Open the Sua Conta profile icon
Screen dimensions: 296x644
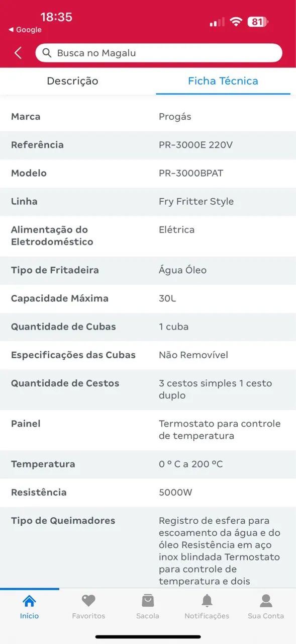tap(265, 602)
